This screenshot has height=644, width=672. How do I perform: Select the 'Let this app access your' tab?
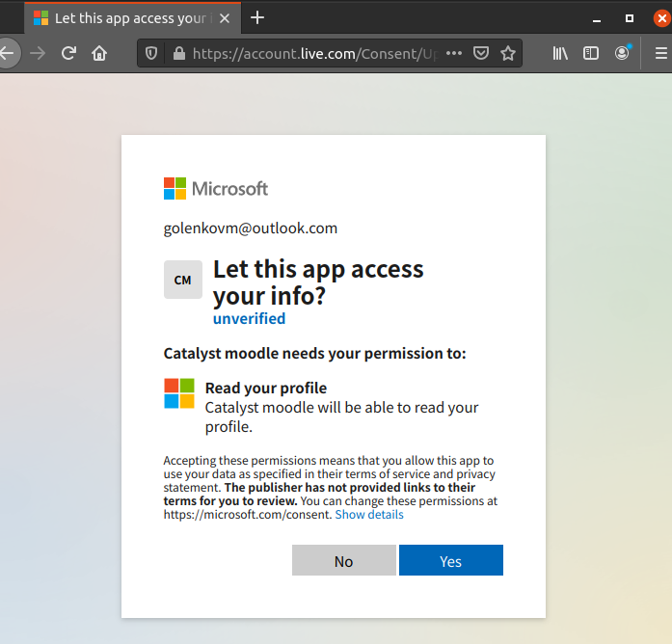coord(132,18)
